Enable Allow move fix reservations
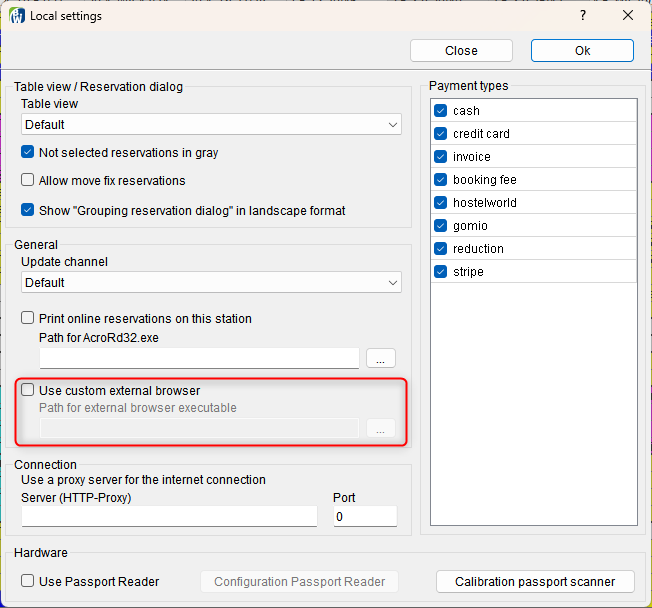 click(x=29, y=181)
